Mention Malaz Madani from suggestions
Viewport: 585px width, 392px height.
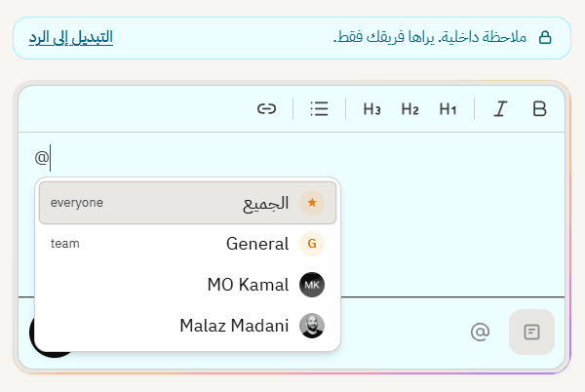coord(187,326)
